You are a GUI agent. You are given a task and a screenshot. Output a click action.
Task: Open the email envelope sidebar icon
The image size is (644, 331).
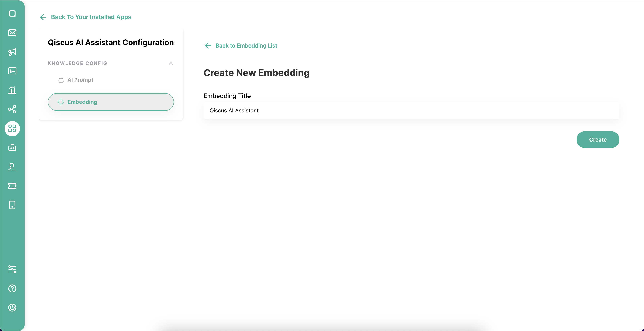(12, 33)
